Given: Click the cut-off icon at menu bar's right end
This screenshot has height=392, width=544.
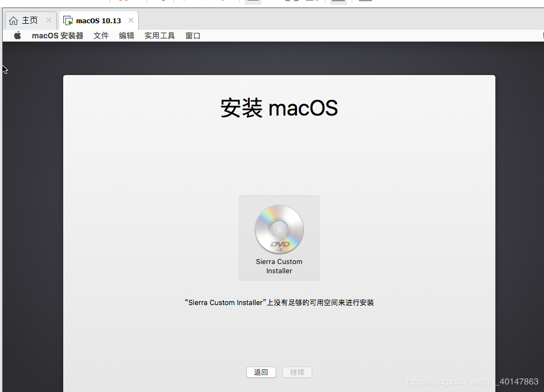Looking at the screenshot, I should tap(541, 36).
